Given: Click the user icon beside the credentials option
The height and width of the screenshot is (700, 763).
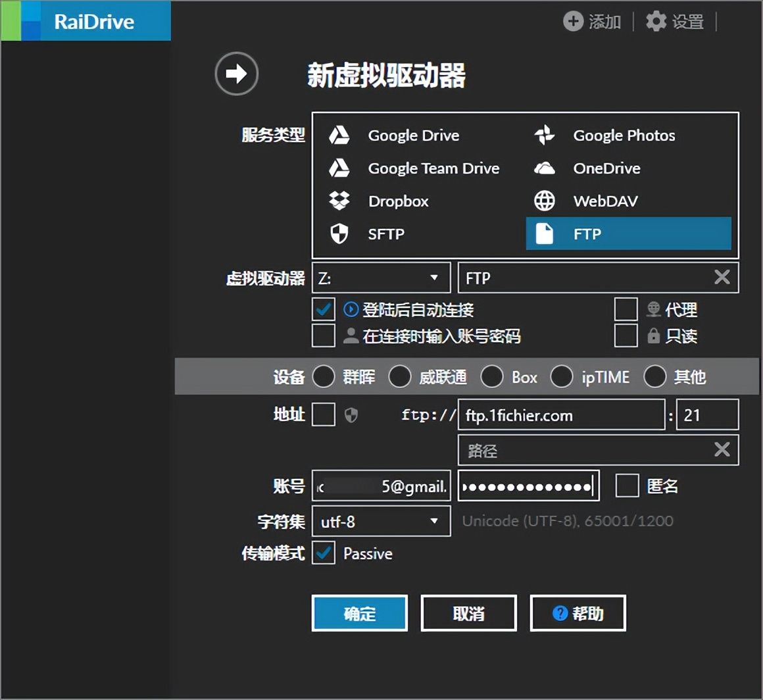Looking at the screenshot, I should coord(351,336).
